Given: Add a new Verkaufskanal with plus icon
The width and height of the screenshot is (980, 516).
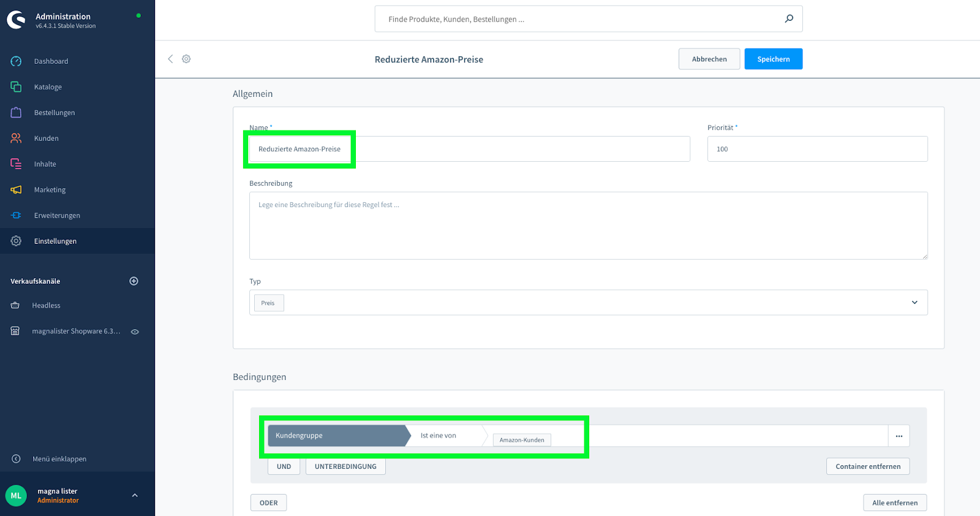Looking at the screenshot, I should point(134,281).
